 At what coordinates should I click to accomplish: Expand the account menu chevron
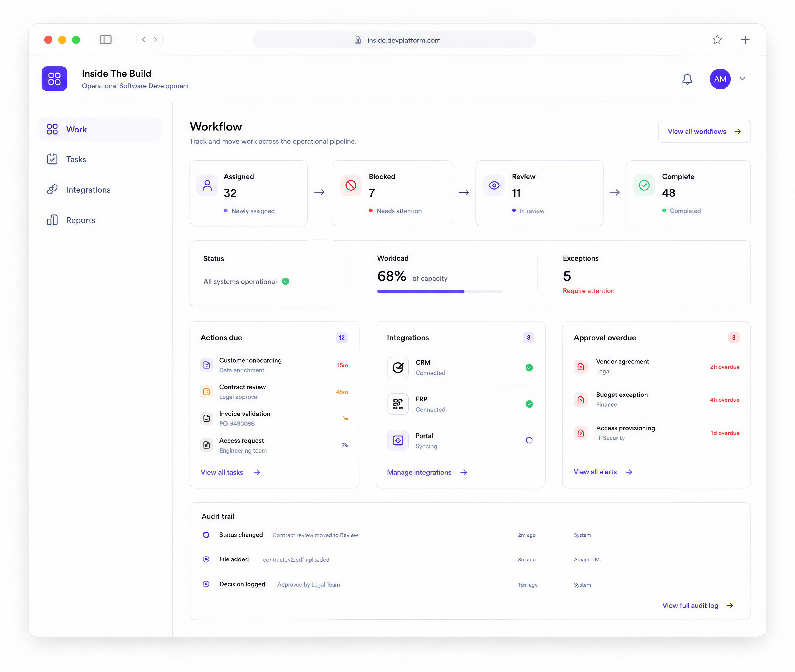[742, 79]
